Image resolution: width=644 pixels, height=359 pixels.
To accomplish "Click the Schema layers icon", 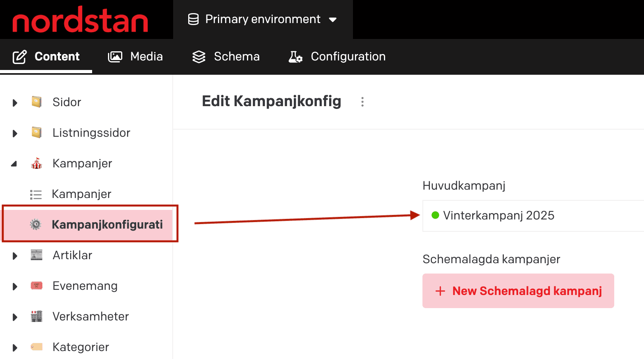I will coord(199,56).
